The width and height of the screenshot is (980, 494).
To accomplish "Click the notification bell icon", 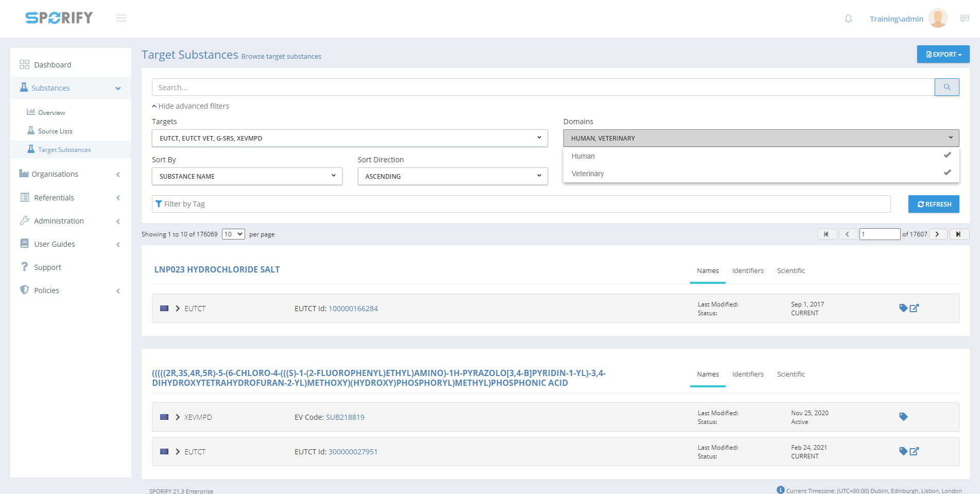I will (x=848, y=19).
